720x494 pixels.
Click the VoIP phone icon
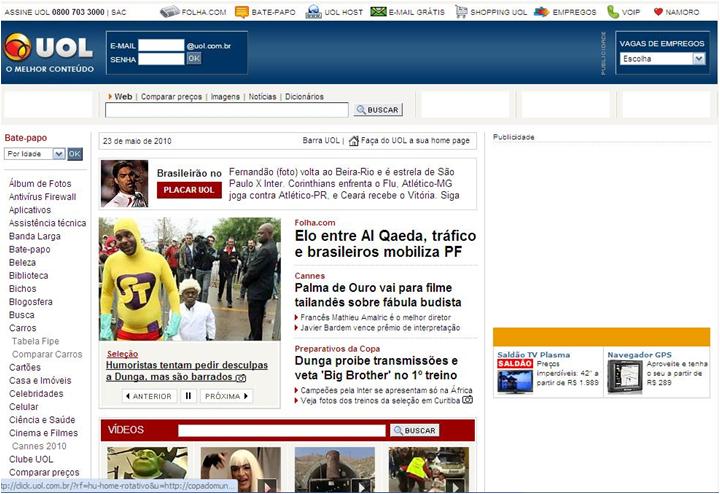point(613,12)
